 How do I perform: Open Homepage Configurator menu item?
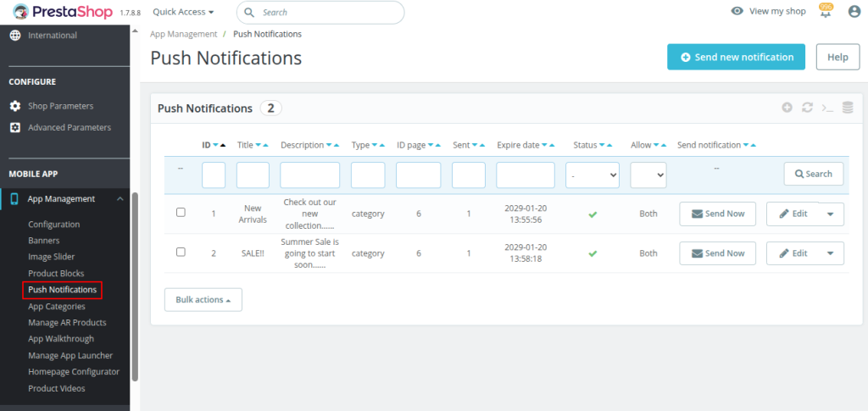pos(74,372)
